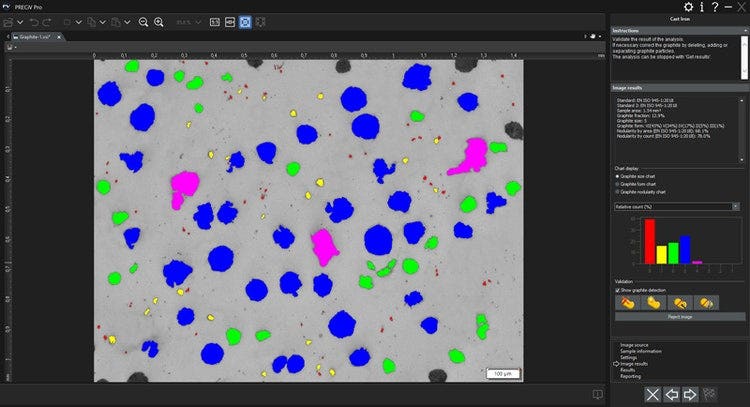Select the Reporting workflow step

tap(631, 376)
